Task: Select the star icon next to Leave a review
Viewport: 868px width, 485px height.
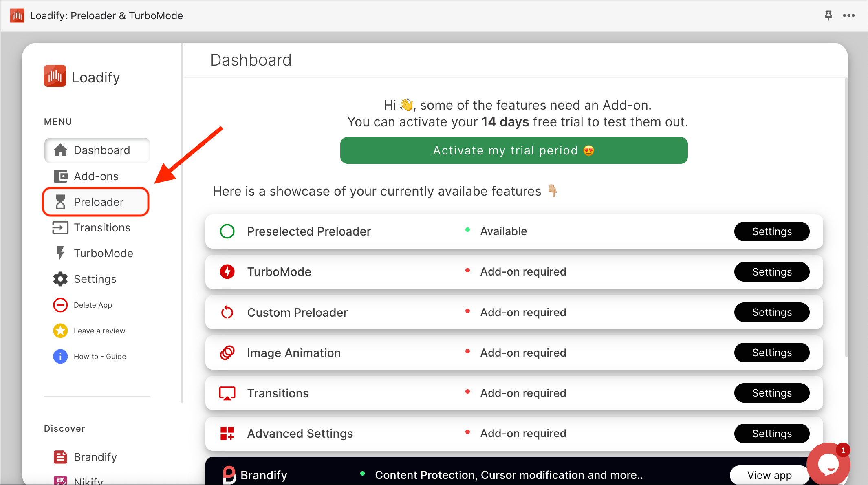Action: point(60,331)
